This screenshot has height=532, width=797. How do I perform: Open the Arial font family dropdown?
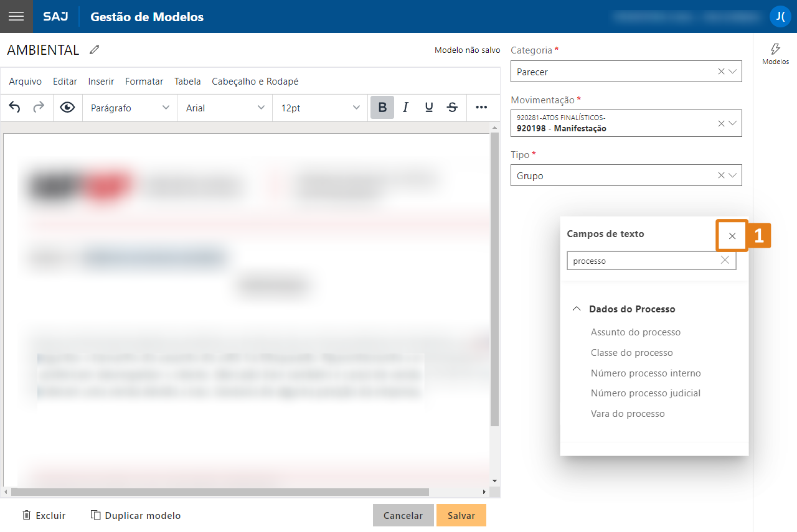[225, 108]
